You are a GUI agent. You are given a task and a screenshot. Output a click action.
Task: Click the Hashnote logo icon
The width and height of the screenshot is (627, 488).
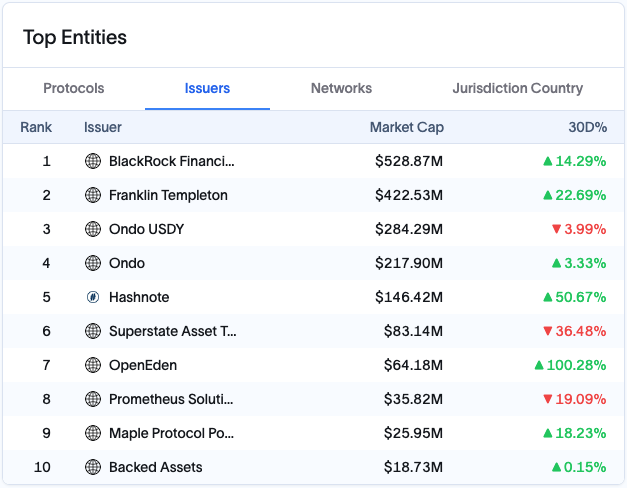click(93, 297)
